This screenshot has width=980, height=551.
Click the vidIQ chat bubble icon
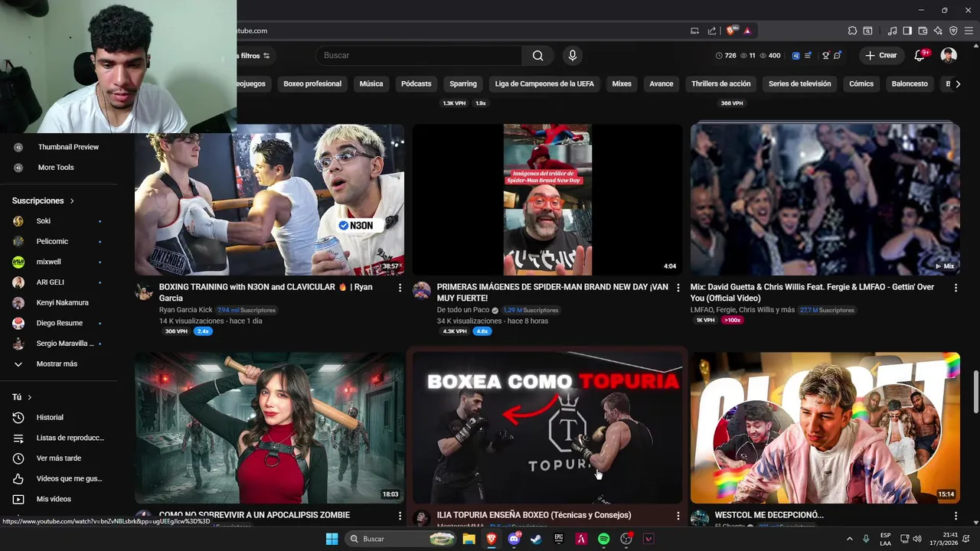click(x=838, y=55)
